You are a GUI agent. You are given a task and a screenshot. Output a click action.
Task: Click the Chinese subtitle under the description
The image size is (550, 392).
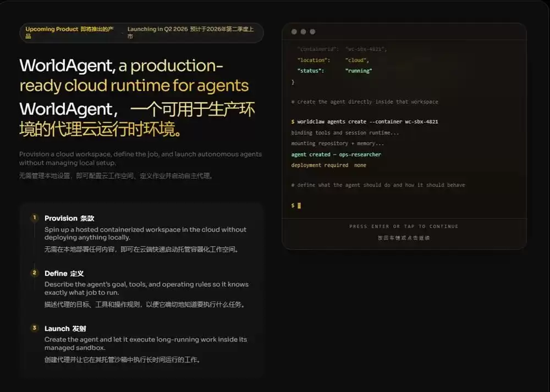point(116,176)
